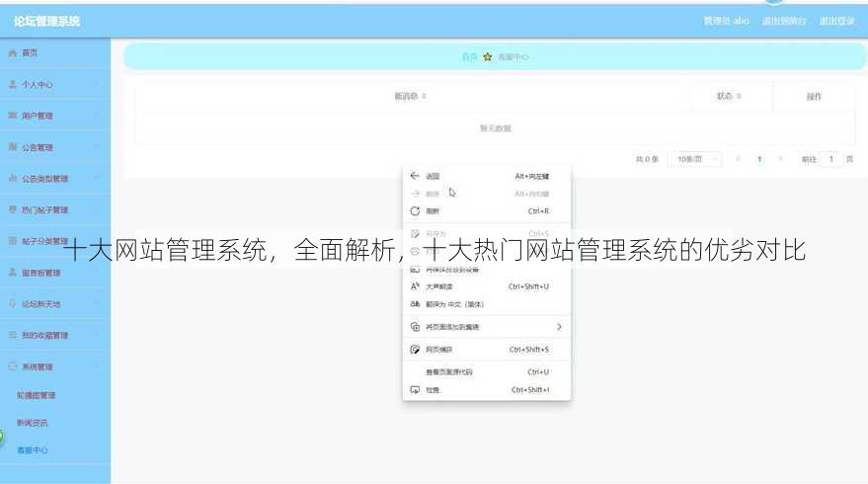868x484 pixels.
Task: Go to the previous page arrow in pagination
Action: pos(738,159)
